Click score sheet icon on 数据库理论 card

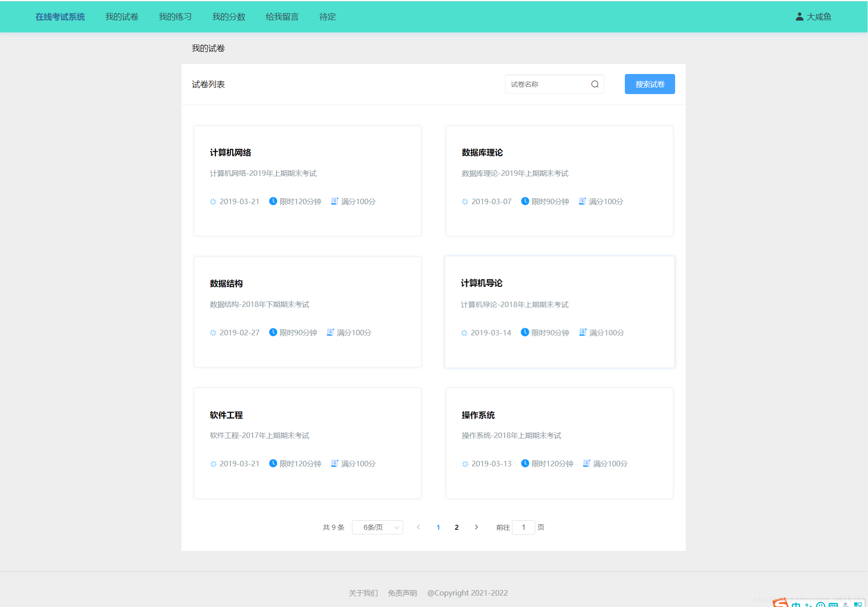coord(582,201)
